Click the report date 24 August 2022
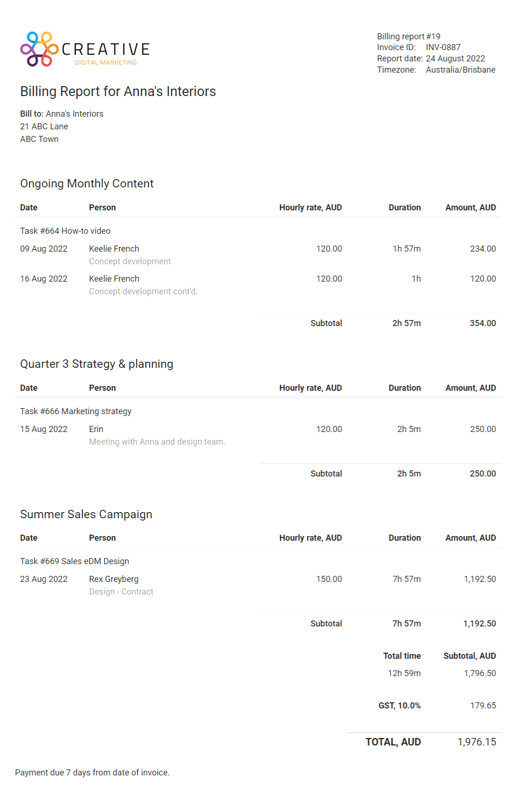The height and width of the screenshot is (812, 522). click(455, 59)
